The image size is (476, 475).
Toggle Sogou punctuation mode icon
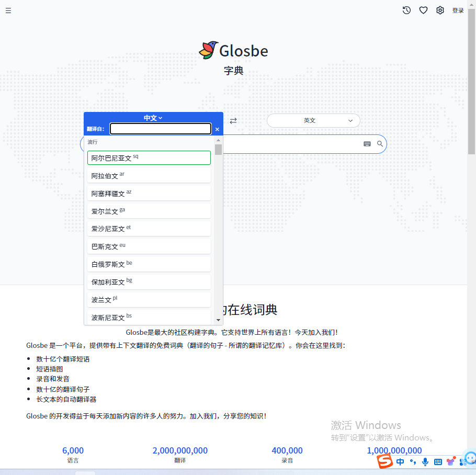(413, 462)
